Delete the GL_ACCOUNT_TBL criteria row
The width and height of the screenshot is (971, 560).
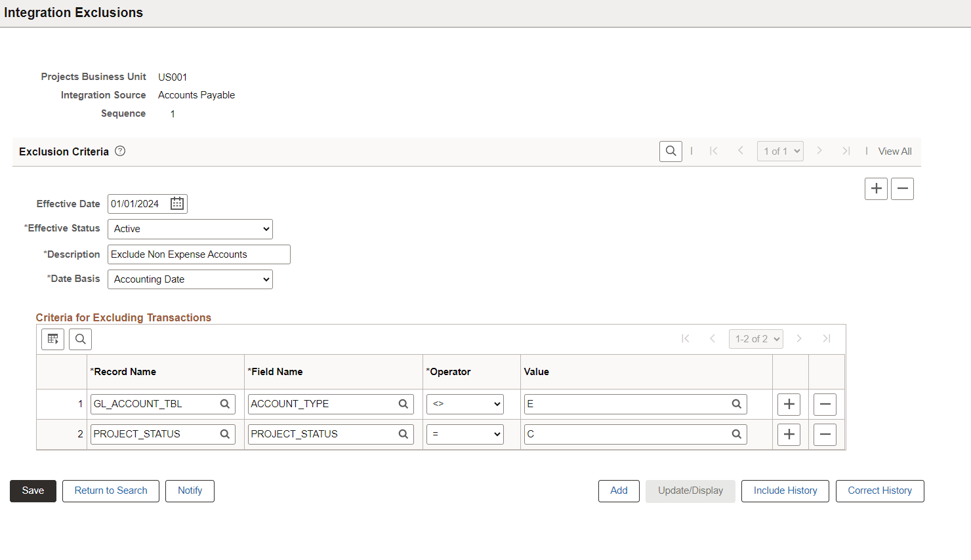pos(825,405)
